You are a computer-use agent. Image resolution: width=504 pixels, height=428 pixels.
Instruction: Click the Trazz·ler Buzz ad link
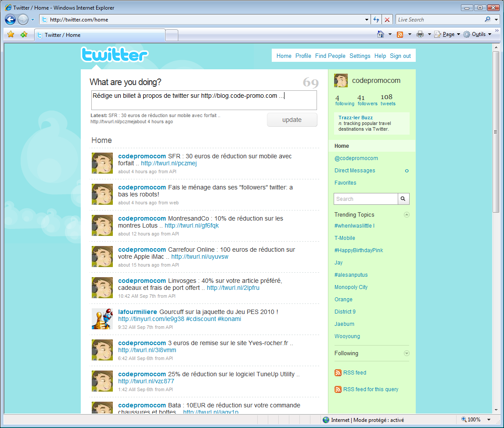click(356, 118)
